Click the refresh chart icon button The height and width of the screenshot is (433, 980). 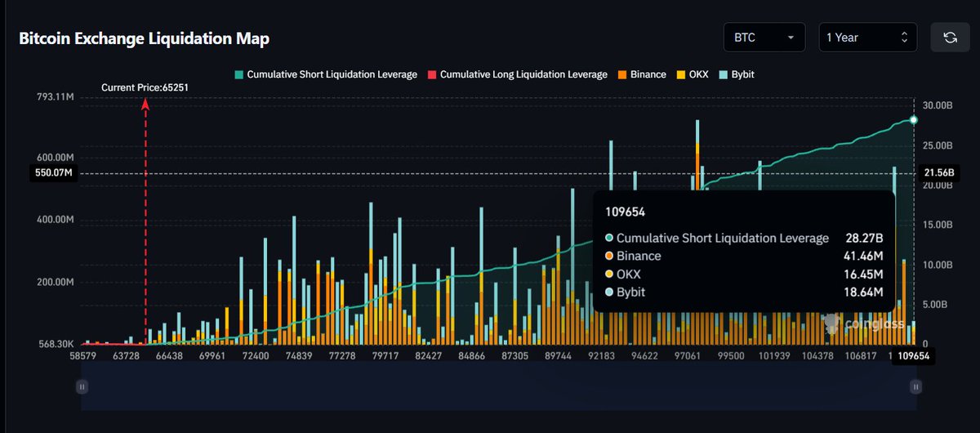click(x=950, y=38)
